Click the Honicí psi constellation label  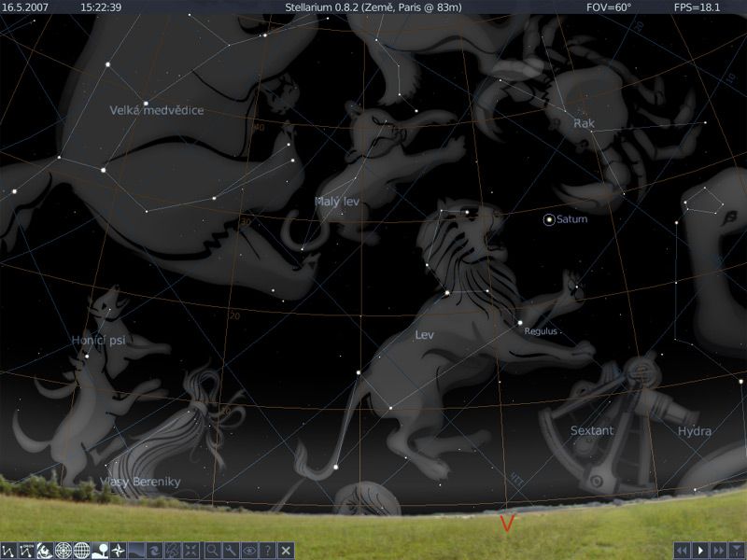[x=99, y=340]
